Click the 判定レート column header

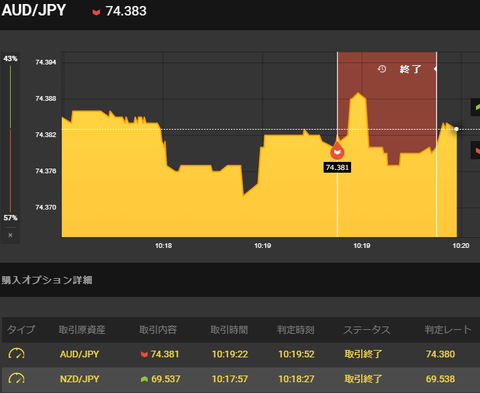(448, 330)
